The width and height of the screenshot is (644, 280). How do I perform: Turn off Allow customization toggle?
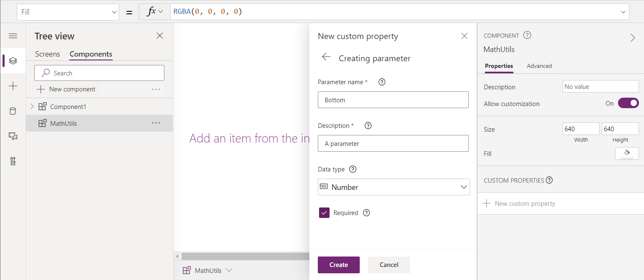click(x=628, y=103)
